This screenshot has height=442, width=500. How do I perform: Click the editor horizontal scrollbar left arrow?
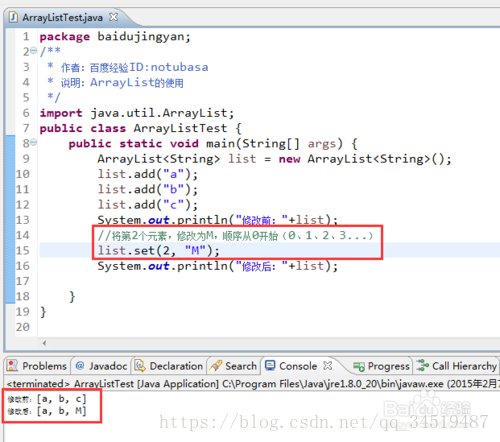(x=44, y=343)
